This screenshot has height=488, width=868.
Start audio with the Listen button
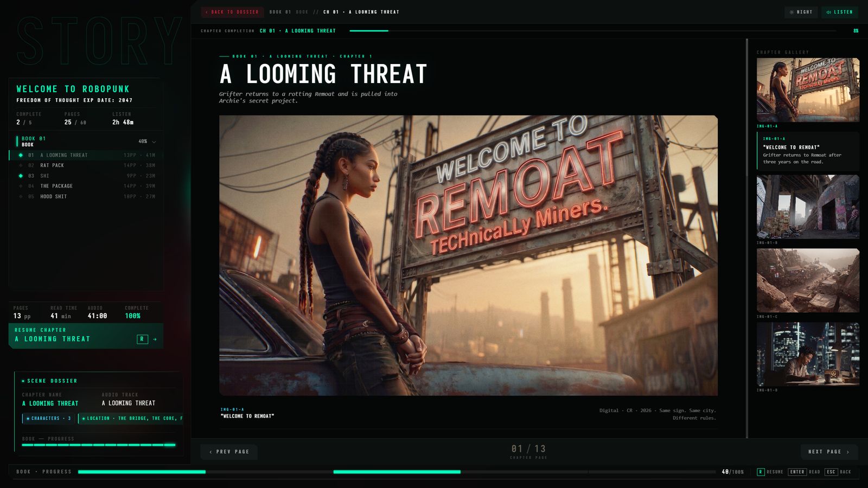839,12
